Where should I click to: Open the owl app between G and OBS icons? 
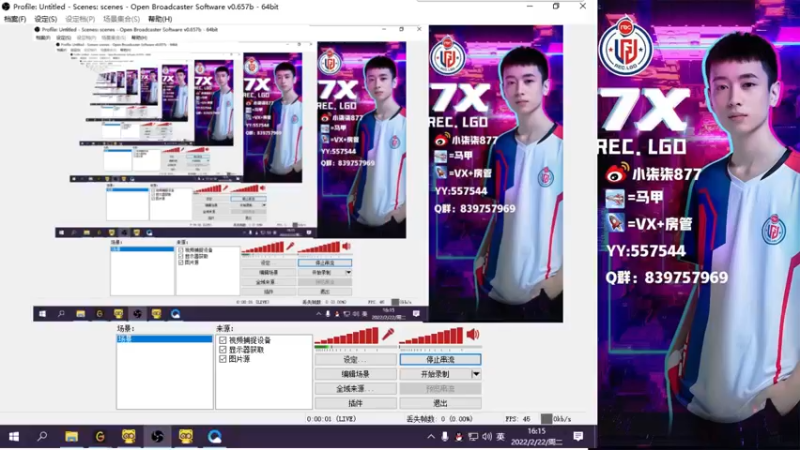[x=129, y=437]
